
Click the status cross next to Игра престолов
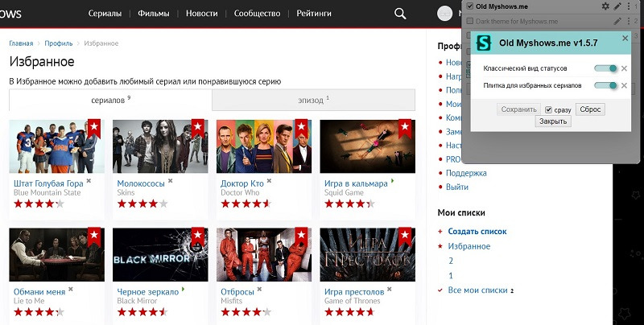point(389,289)
